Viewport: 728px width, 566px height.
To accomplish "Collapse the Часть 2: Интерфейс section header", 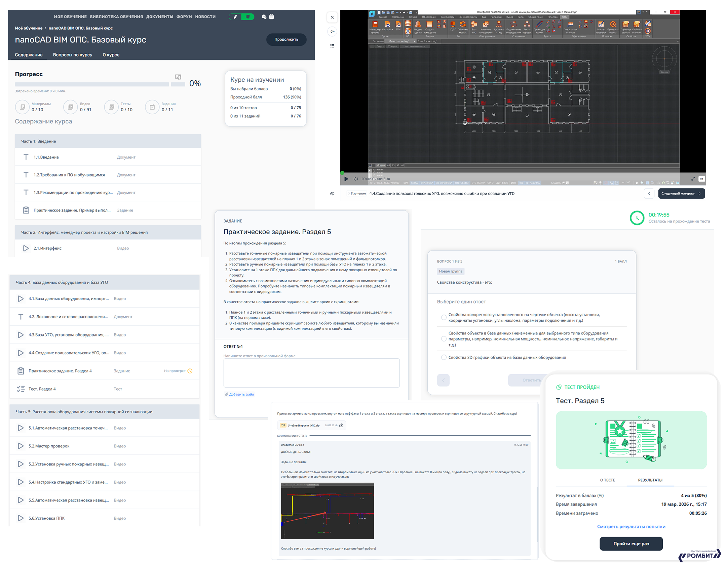I will tap(108, 232).
